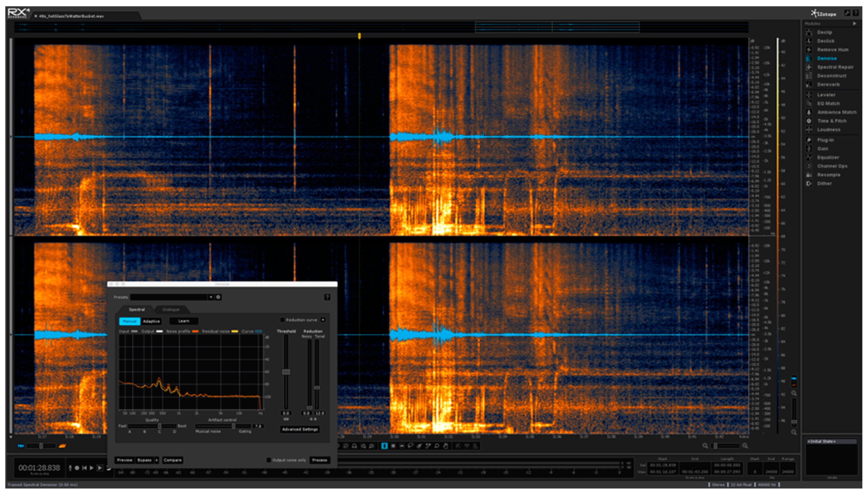This screenshot has height=495, width=868.
Task: Open the Remove Hum module
Action: coord(832,50)
